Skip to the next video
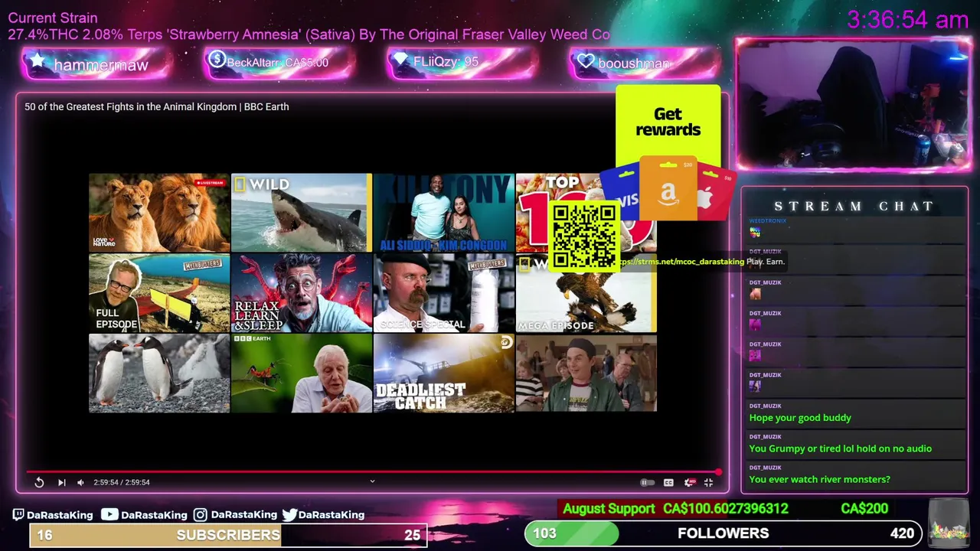This screenshot has width=980, height=551. [62, 482]
